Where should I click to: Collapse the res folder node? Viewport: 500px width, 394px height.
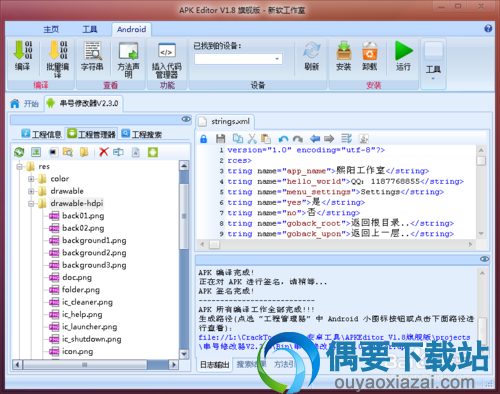pyautogui.click(x=19, y=166)
